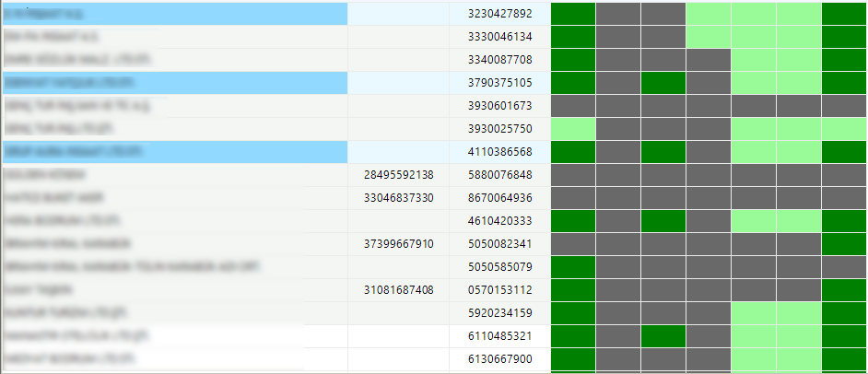Click dark green cell between gray cells, row 6110485321
This screenshot has height=374, width=868.
(x=663, y=336)
